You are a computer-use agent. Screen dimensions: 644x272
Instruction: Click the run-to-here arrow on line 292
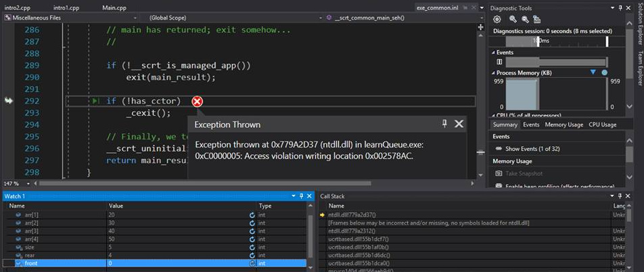point(95,101)
